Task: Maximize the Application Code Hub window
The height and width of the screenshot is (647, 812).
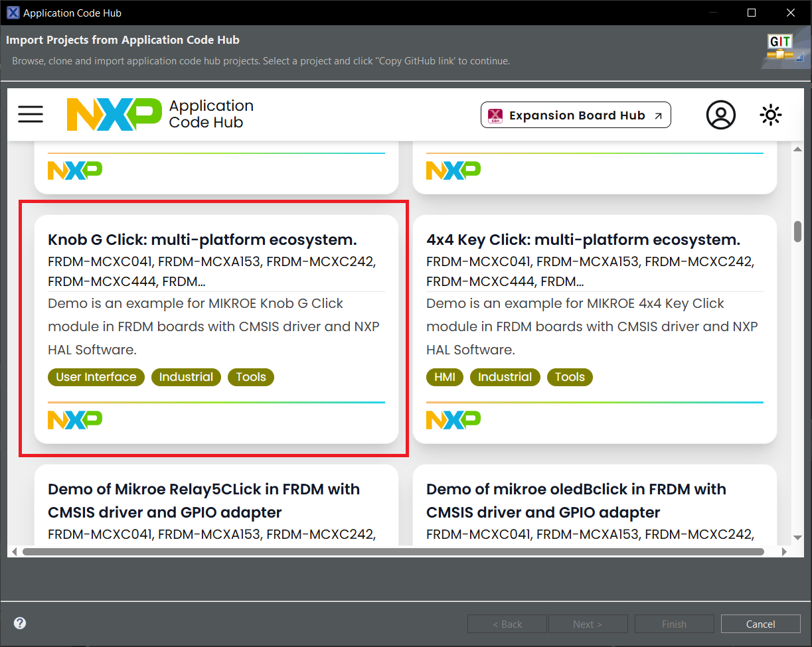Action: [752, 13]
